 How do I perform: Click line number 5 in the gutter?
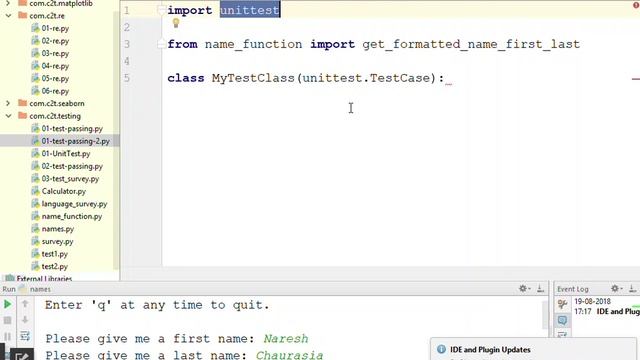click(x=127, y=78)
